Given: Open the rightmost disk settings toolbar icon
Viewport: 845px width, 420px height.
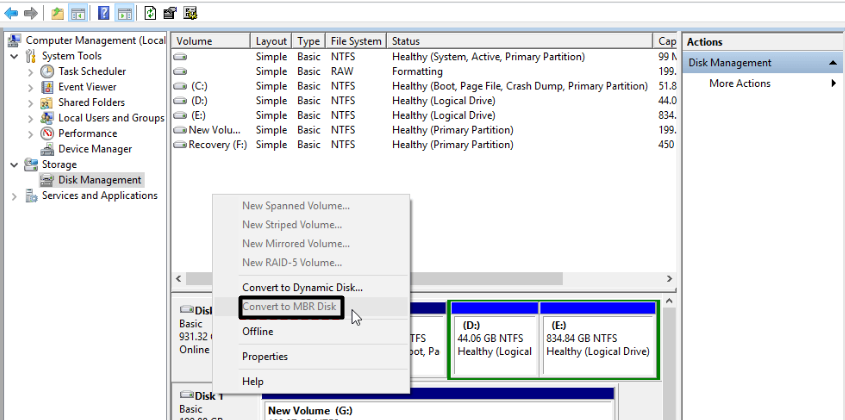Looking at the screenshot, I should (x=190, y=13).
